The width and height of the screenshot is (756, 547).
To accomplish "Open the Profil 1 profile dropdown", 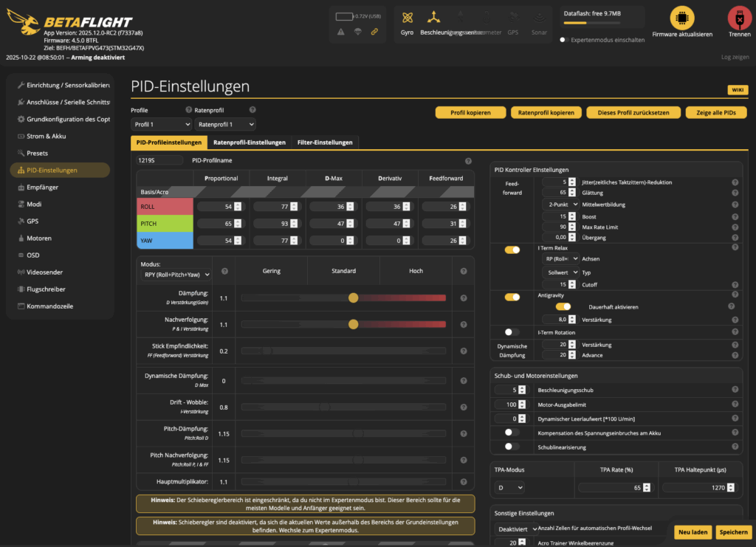I will click(x=161, y=125).
